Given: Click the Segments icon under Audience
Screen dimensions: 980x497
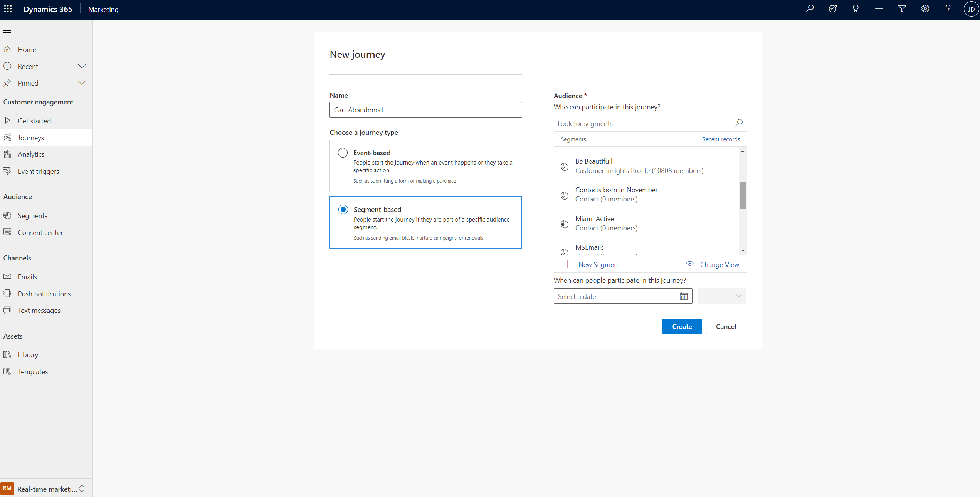Looking at the screenshot, I should pyautogui.click(x=8, y=215).
